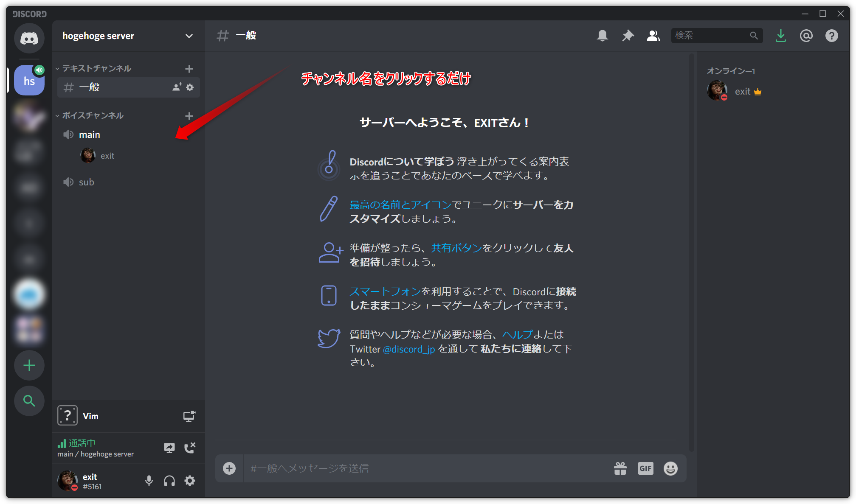Viewport: 856px width, 504px height.
Task: Click the Add a Server plus icon
Action: pyautogui.click(x=29, y=365)
